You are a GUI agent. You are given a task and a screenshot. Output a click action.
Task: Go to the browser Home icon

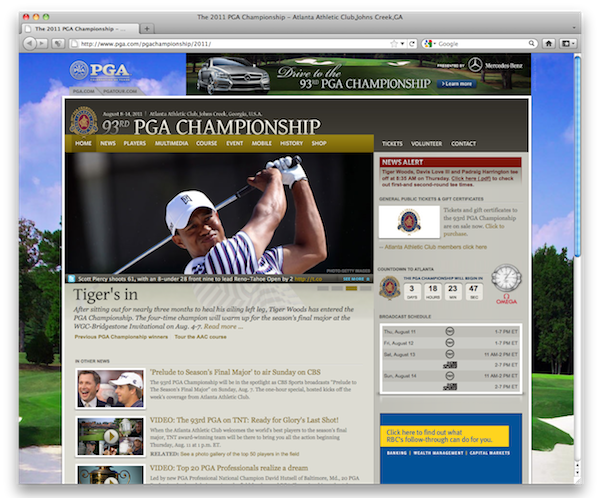click(548, 44)
